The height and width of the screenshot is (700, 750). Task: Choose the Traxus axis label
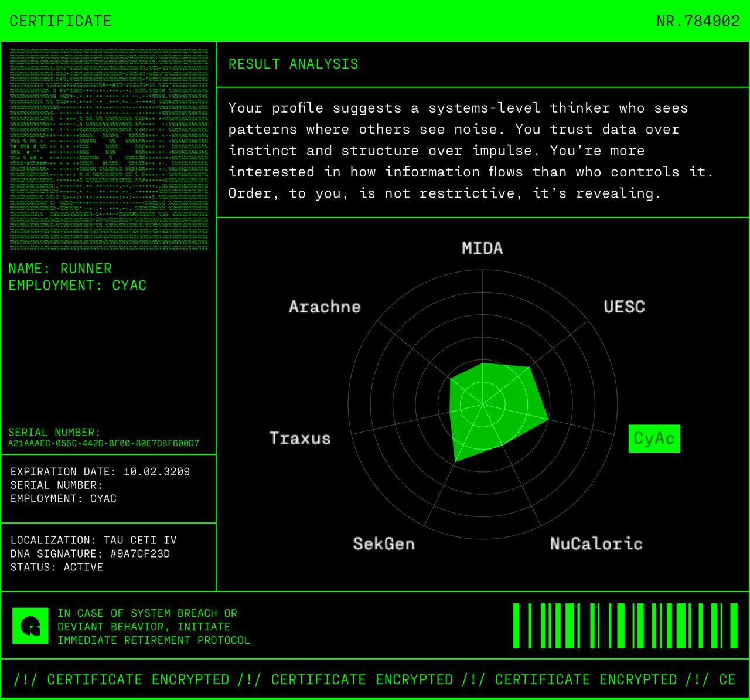click(x=300, y=439)
